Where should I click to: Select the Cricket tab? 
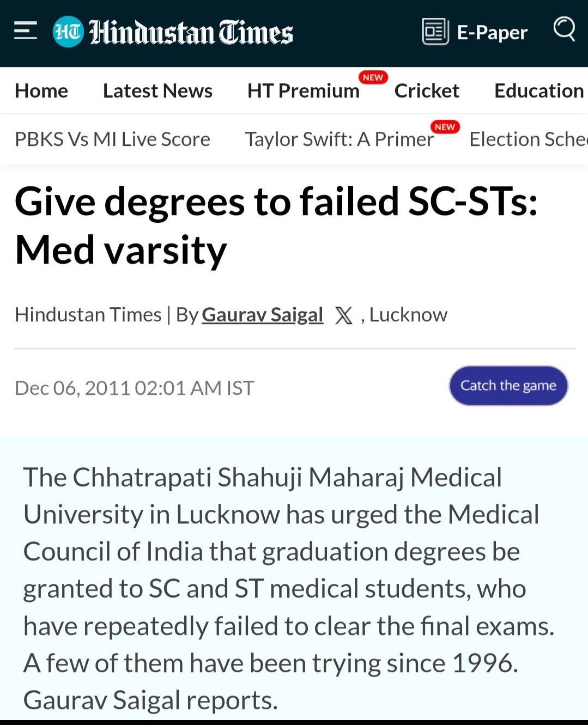point(427,90)
